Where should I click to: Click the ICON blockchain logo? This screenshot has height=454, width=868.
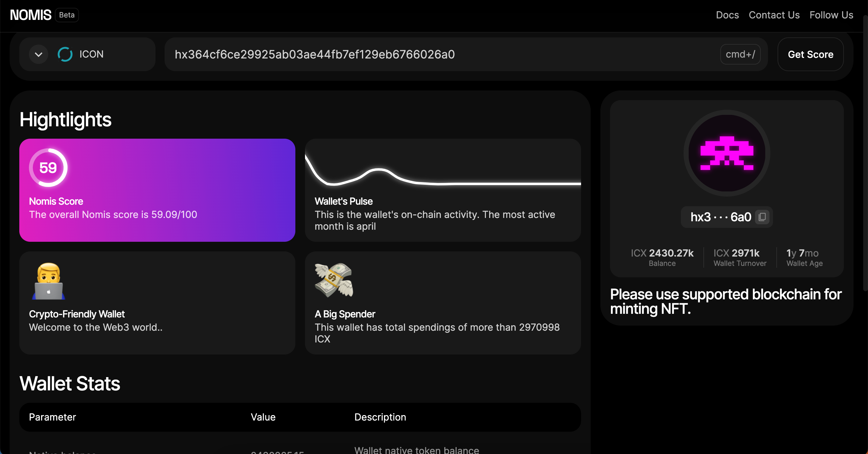pos(65,54)
